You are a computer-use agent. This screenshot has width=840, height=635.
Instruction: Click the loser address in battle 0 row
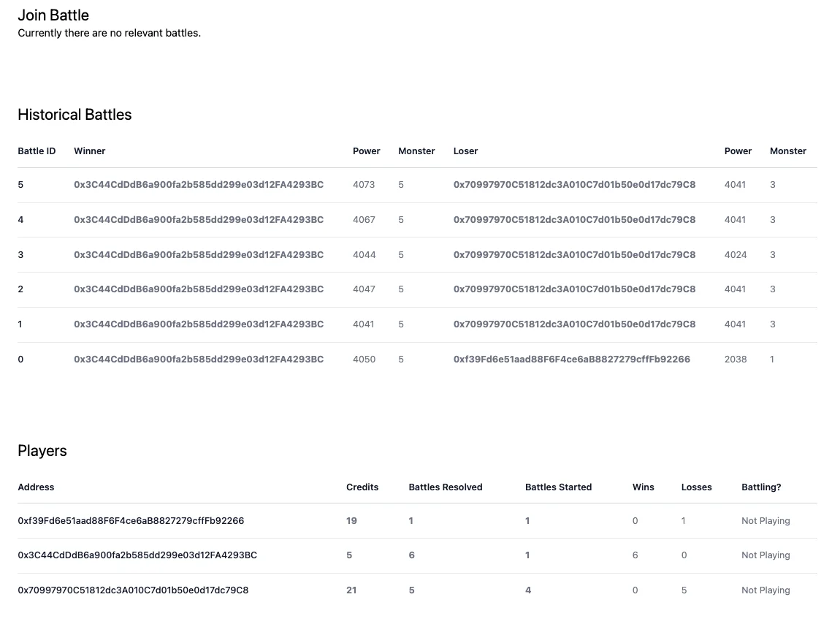point(571,360)
